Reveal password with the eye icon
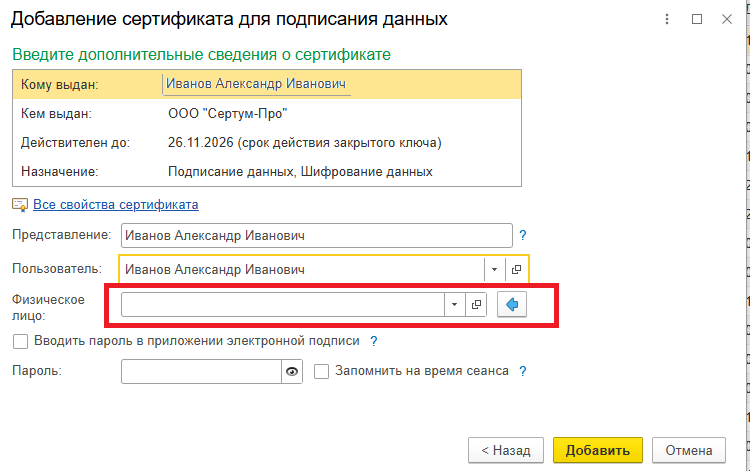750x471 pixels. click(292, 372)
